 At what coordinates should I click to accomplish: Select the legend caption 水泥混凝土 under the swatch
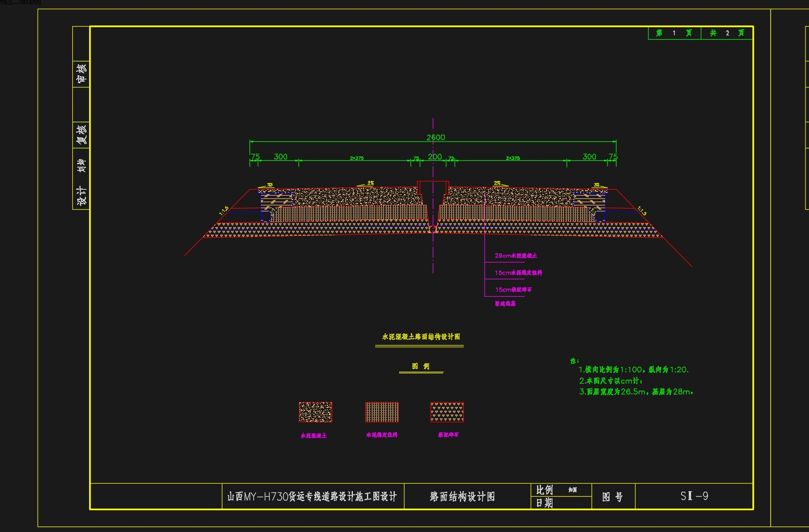point(314,436)
